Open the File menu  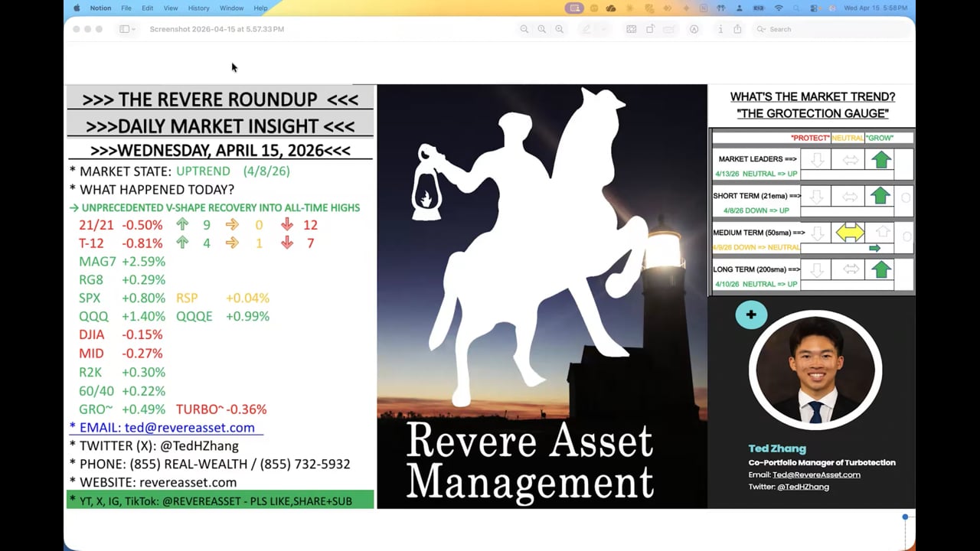click(126, 8)
